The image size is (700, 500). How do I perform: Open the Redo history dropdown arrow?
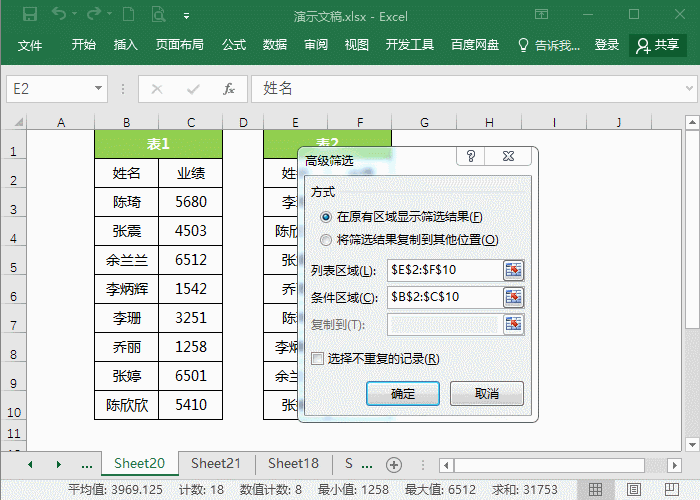tap(109, 14)
